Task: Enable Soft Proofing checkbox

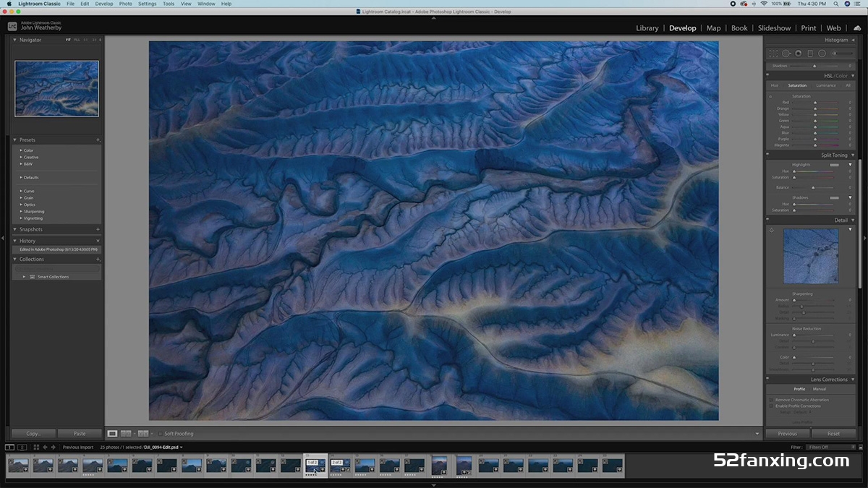Action: coord(160,434)
